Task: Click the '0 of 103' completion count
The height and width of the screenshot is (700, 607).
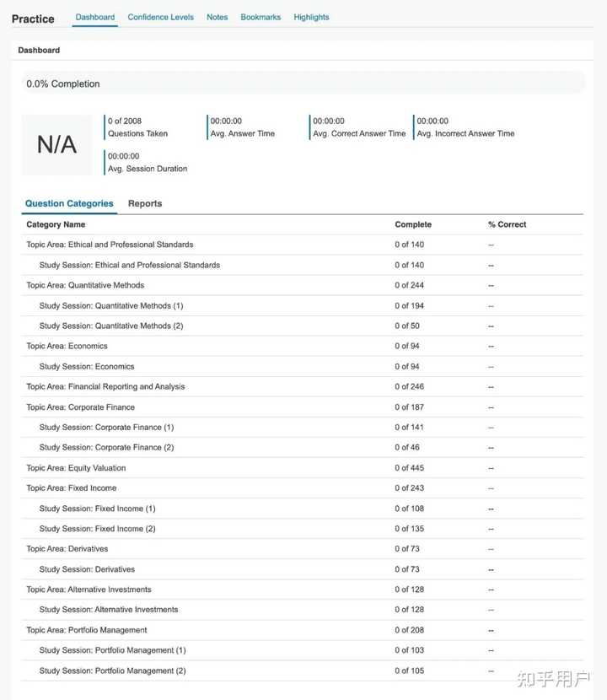Action: pos(409,650)
